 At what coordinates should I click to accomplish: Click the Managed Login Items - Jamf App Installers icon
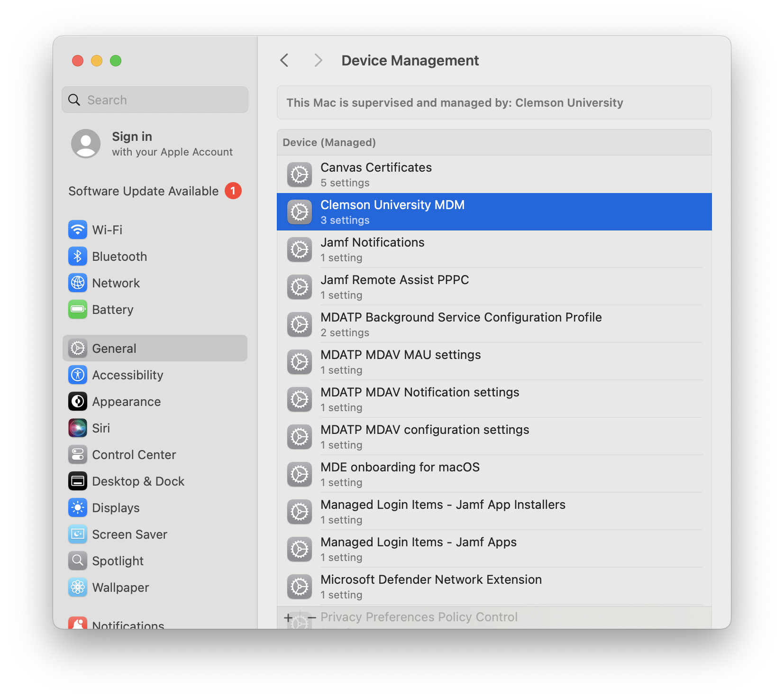pyautogui.click(x=300, y=512)
